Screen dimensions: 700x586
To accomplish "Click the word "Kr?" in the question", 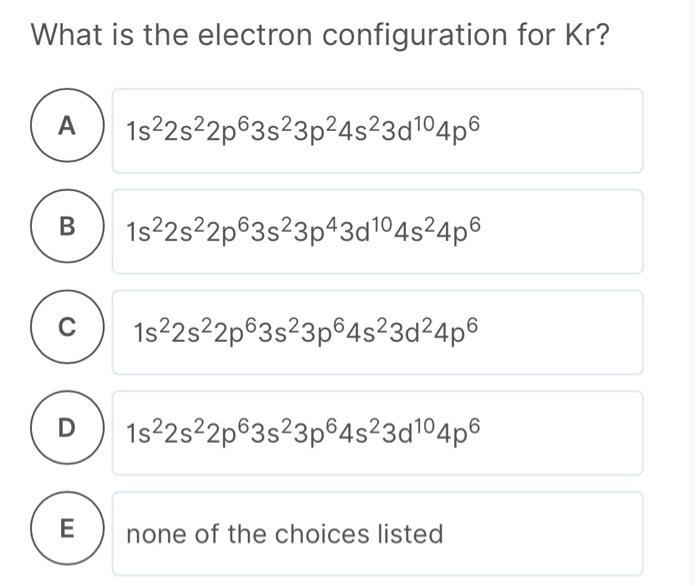I will (585, 35).
